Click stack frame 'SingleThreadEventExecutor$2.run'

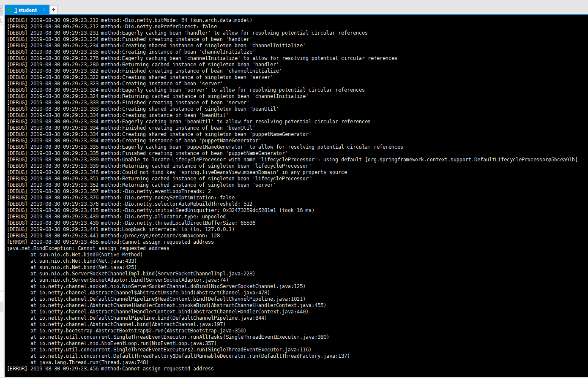pyautogui.click(x=171, y=350)
